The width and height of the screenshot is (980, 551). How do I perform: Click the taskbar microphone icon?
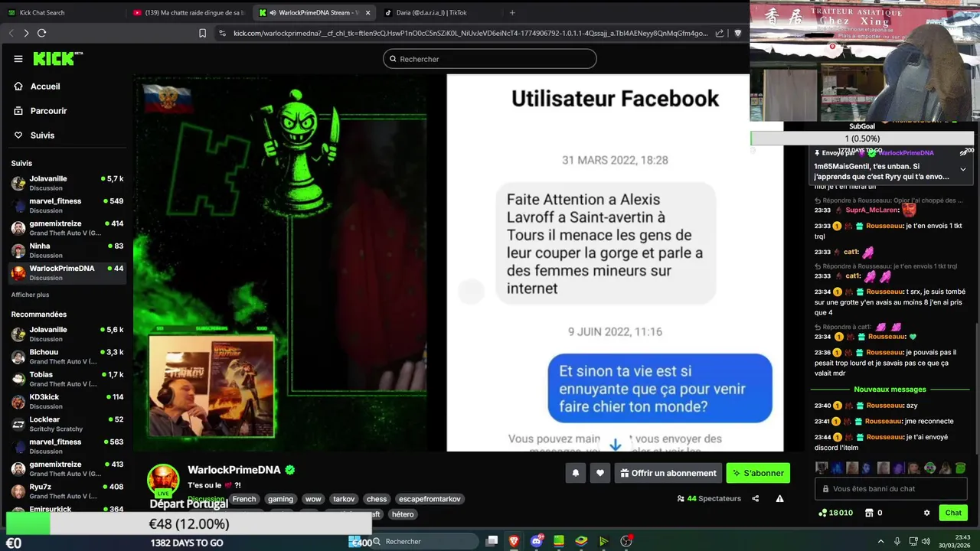(897, 542)
